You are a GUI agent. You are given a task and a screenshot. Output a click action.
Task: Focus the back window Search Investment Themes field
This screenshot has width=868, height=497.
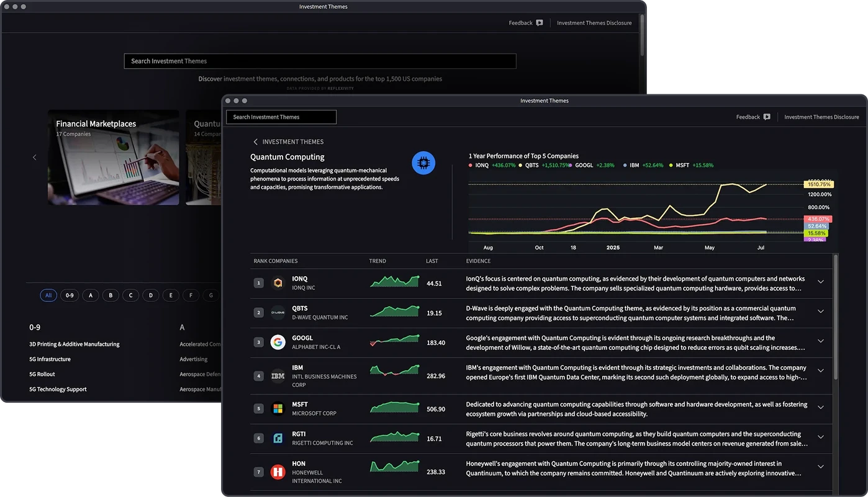point(320,61)
